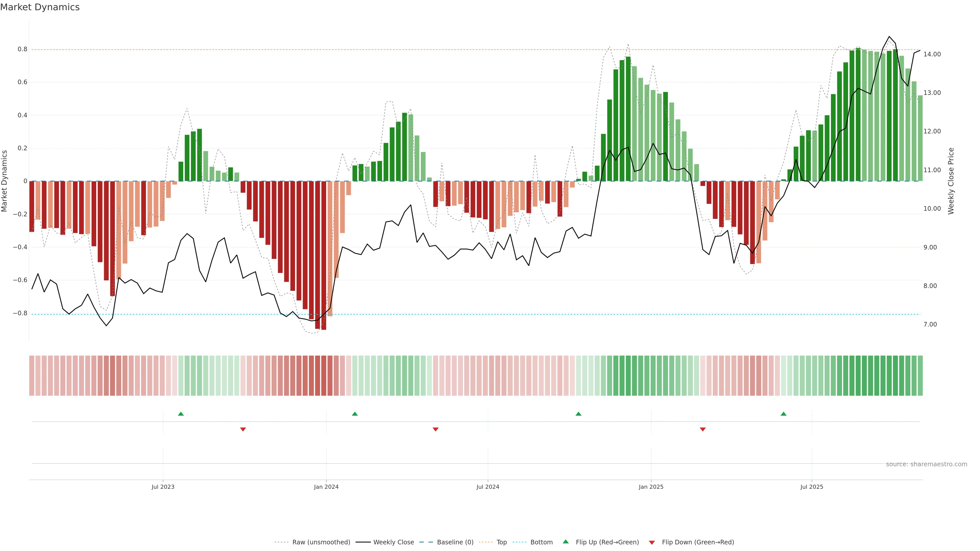The image size is (980, 551).
Task: Toggle the Weekly Close legend entry
Action: coord(393,542)
